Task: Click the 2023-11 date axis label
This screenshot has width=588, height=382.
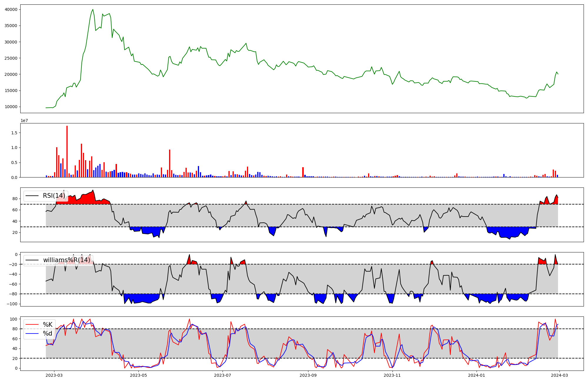Action: pos(392,375)
